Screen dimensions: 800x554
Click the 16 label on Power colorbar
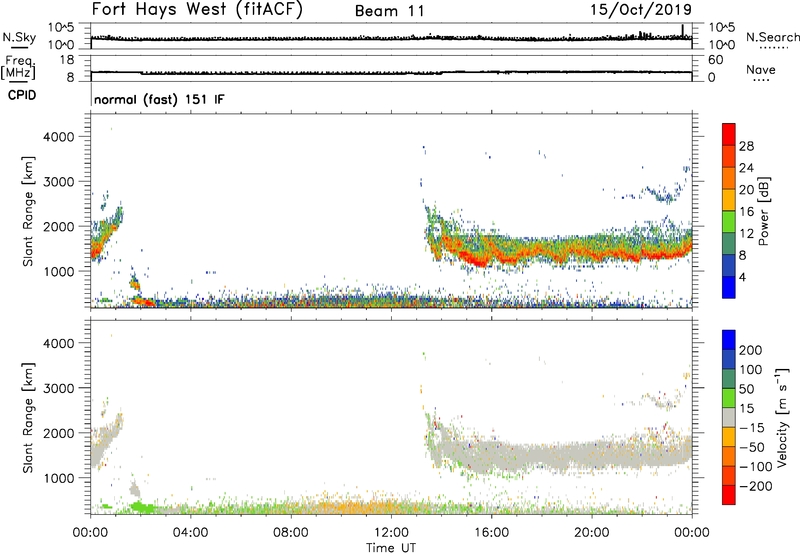click(x=746, y=212)
